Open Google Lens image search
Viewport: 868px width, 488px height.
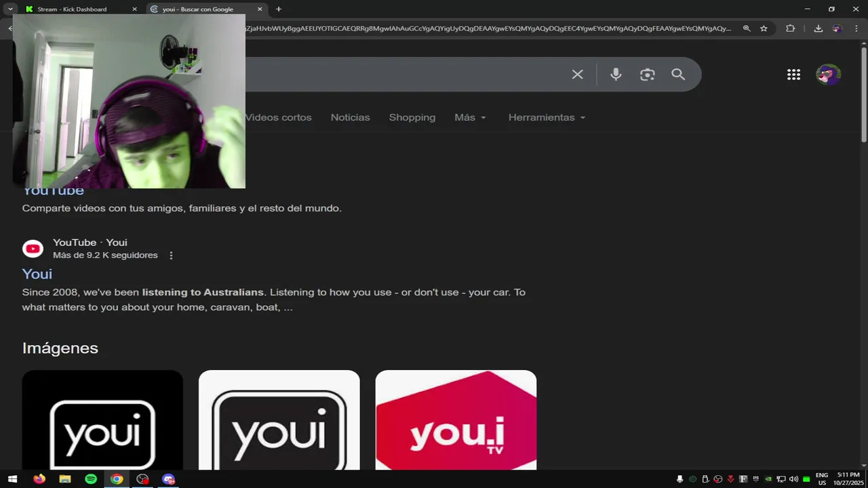click(648, 75)
